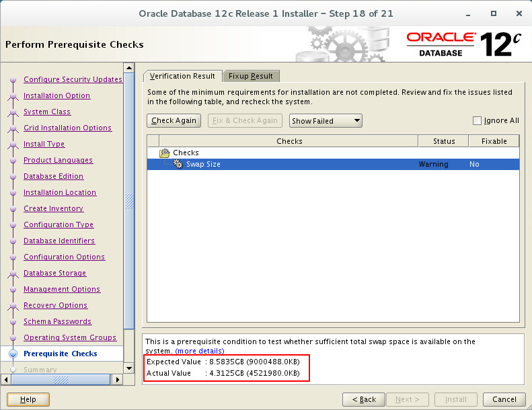Click the horizontal scroll right arrow
532x410 pixels.
pyautogui.click(x=117, y=380)
